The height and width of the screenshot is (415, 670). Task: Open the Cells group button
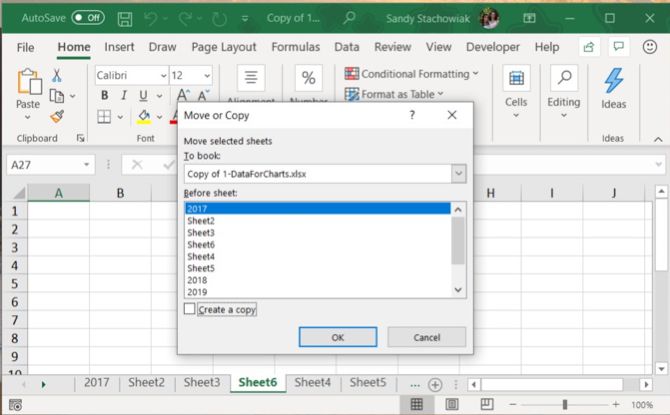[516, 92]
